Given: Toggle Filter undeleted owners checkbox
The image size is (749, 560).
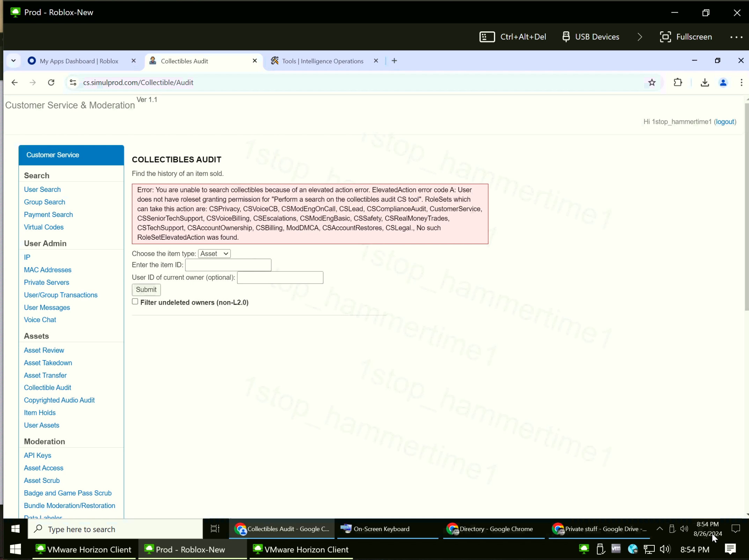Looking at the screenshot, I should tap(135, 301).
